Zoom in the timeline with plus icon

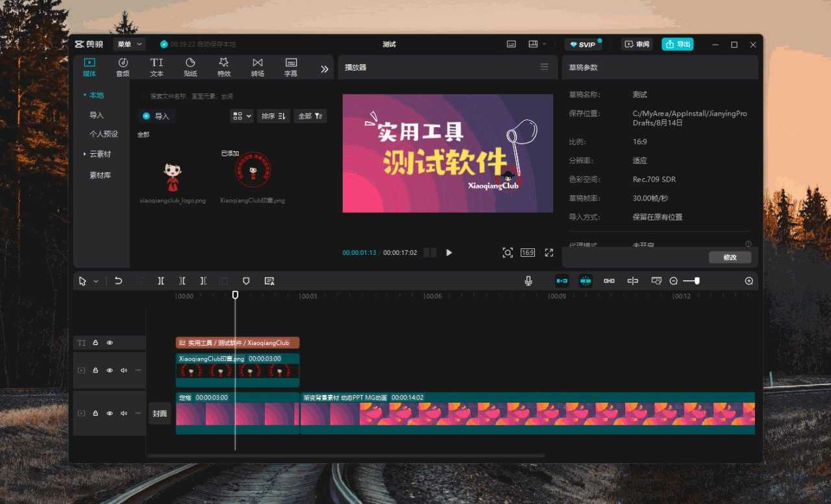pos(749,281)
